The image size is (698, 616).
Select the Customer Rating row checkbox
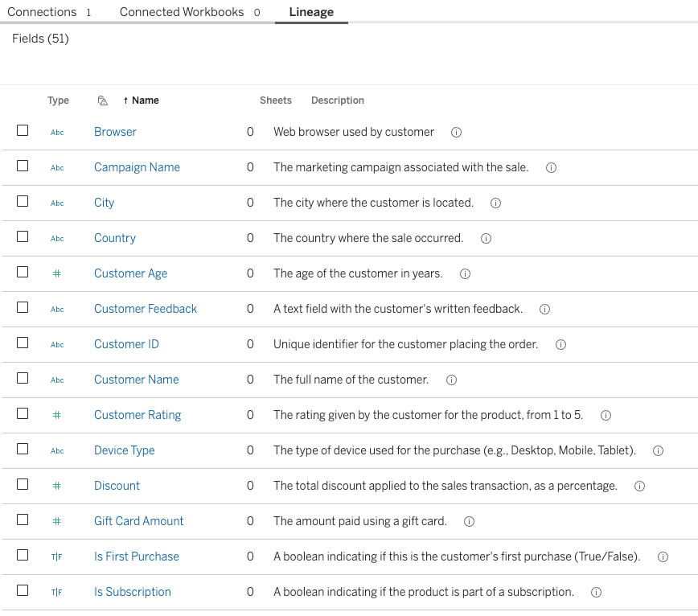(22, 414)
